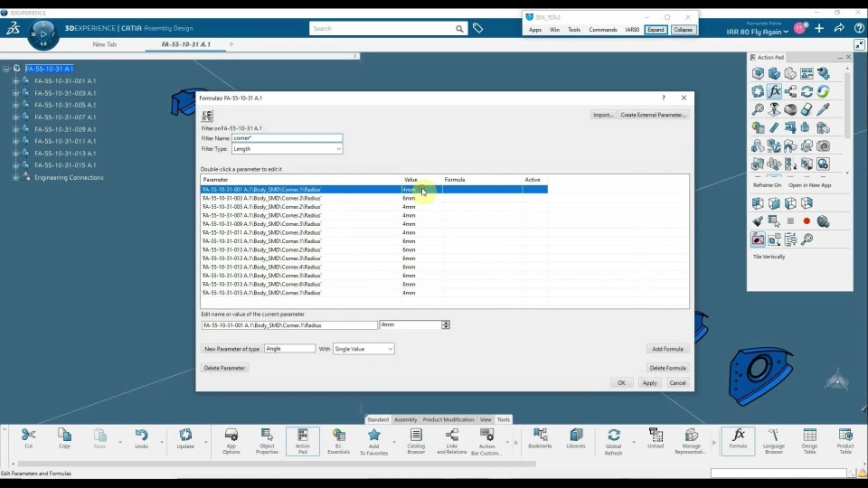Switch to the View tab
Viewport: 868px width, 488px height.
[486, 419]
